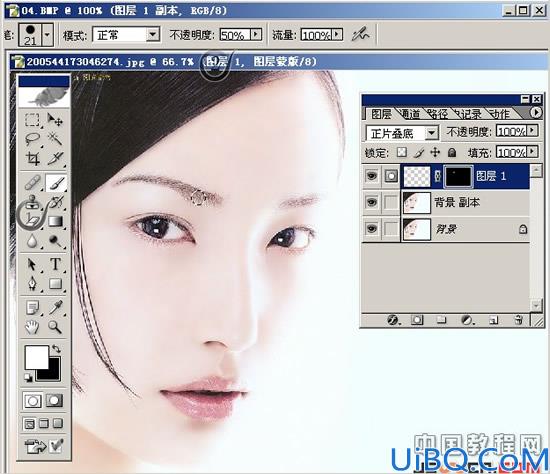Toggle visibility of 图层 1
The width and height of the screenshot is (550, 474).
371,176
